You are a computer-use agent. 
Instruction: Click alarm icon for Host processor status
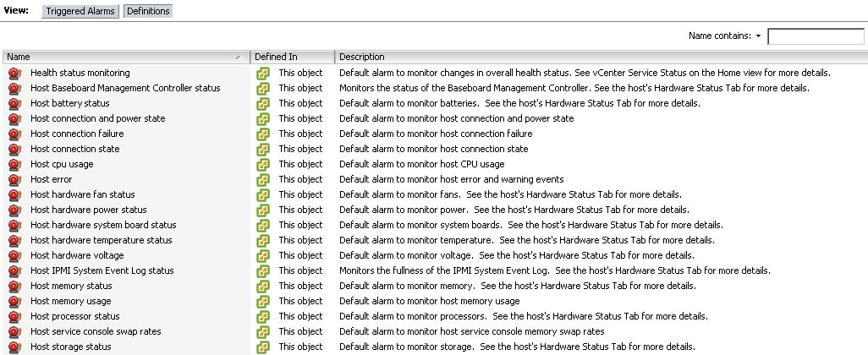coord(15,316)
